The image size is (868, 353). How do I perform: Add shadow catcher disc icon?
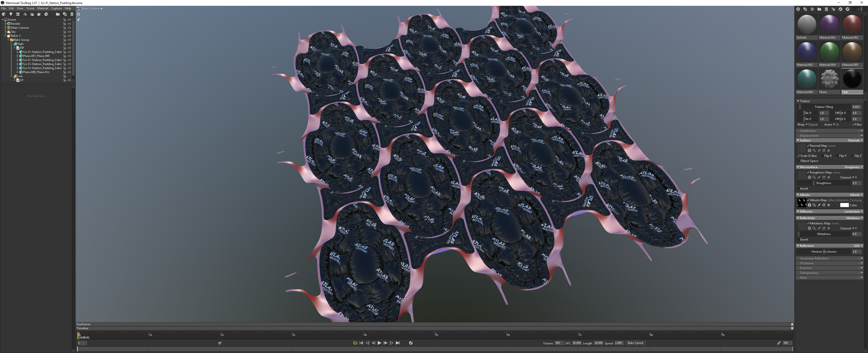[46, 14]
